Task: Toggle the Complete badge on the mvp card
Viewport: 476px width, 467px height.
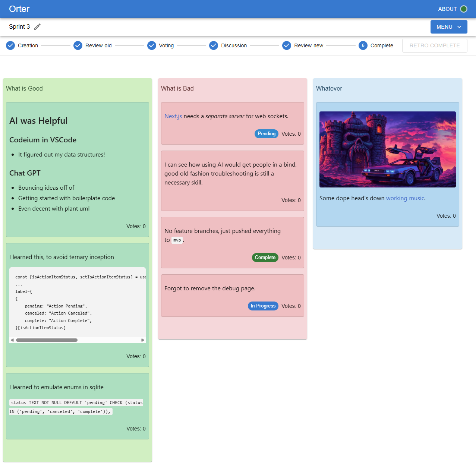Action: (265, 257)
